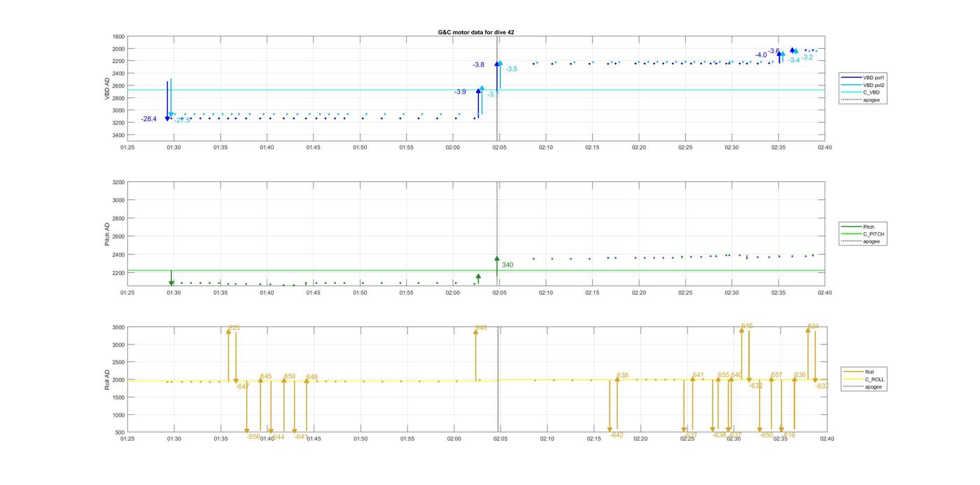Click the '655' roll annotation

[x=724, y=375]
